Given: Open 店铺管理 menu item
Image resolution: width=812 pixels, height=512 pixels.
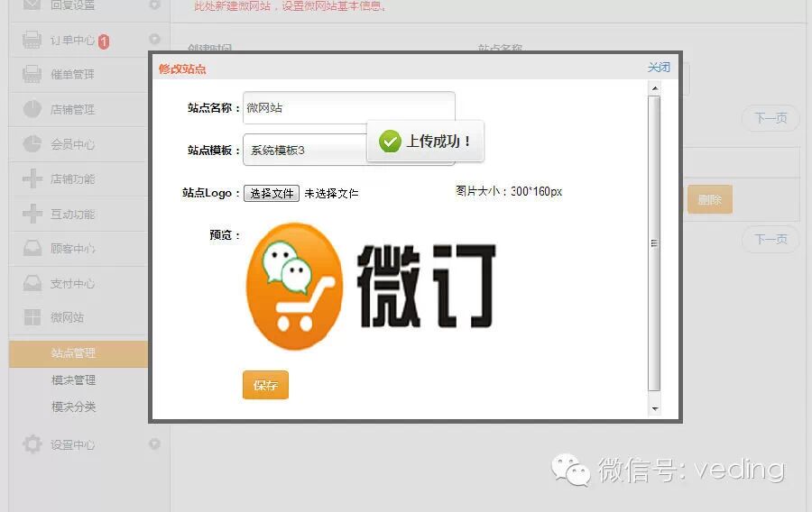Looking at the screenshot, I should point(72,110).
